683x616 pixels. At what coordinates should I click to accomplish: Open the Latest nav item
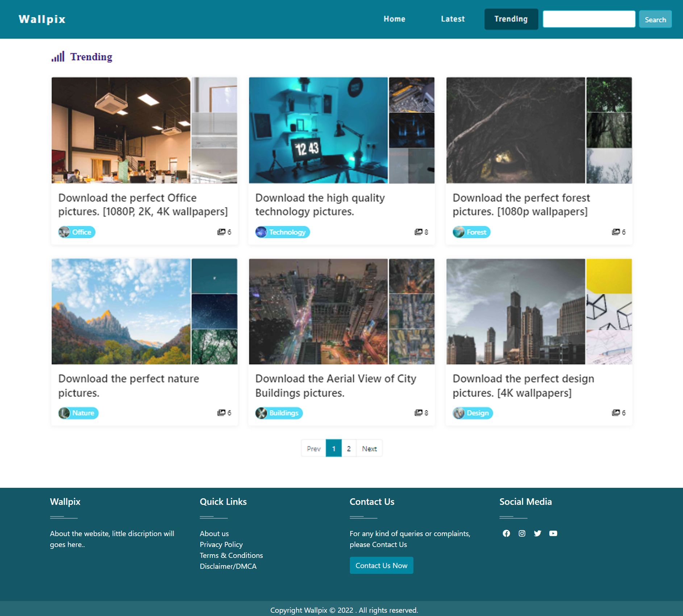coord(453,19)
